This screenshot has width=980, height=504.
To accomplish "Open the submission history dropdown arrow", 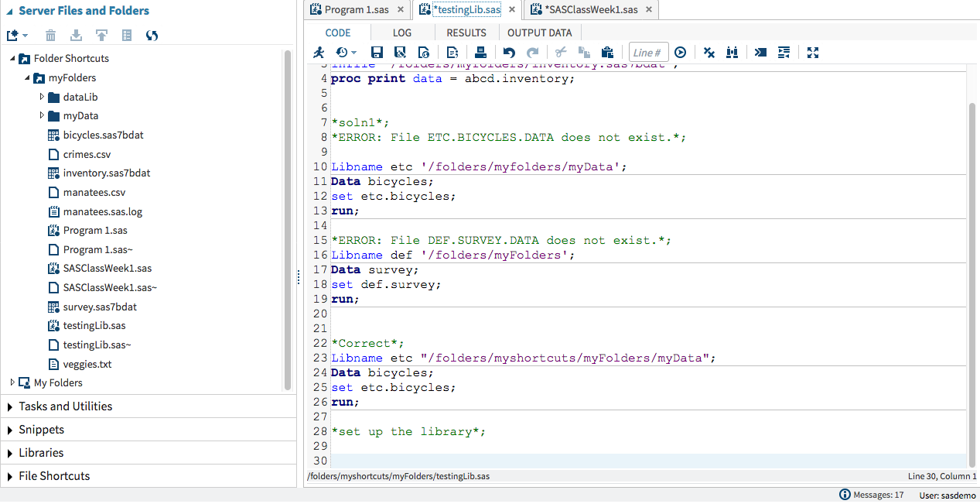I will (354, 53).
